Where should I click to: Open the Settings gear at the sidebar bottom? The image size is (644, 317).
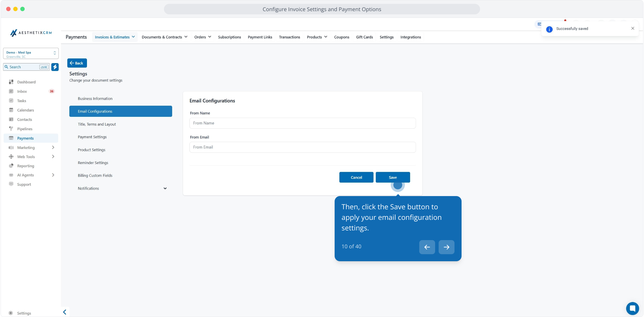11,313
